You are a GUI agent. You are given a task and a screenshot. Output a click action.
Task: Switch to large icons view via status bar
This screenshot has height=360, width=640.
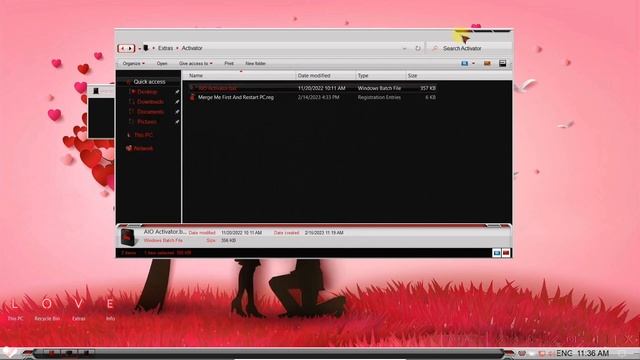(x=506, y=253)
